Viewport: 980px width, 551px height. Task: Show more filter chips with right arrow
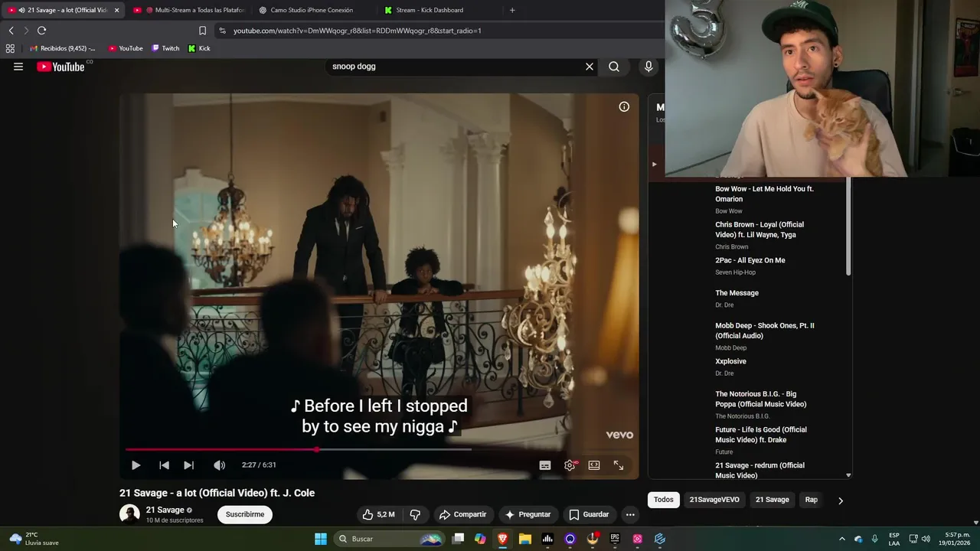pyautogui.click(x=840, y=500)
